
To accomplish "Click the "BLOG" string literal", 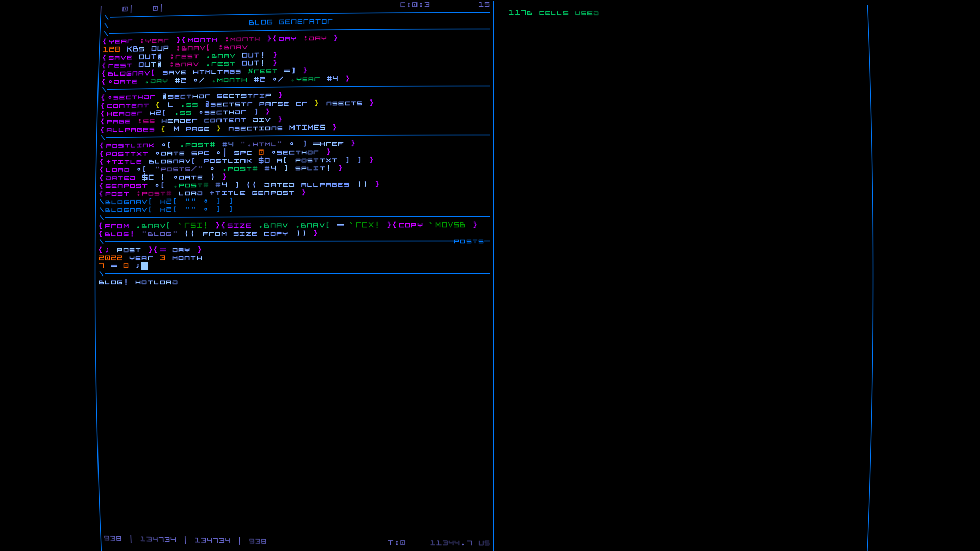I will 160,234.
